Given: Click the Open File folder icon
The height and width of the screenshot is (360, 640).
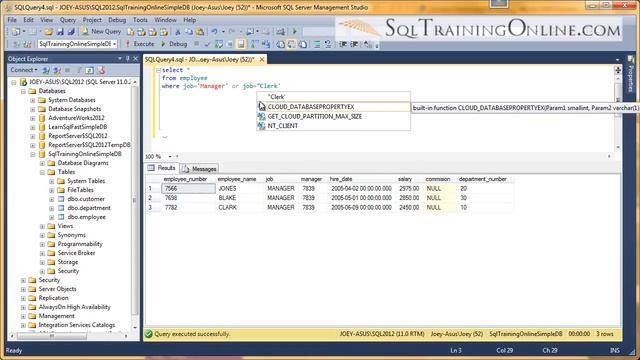Looking at the screenshot, I should 48,31.
